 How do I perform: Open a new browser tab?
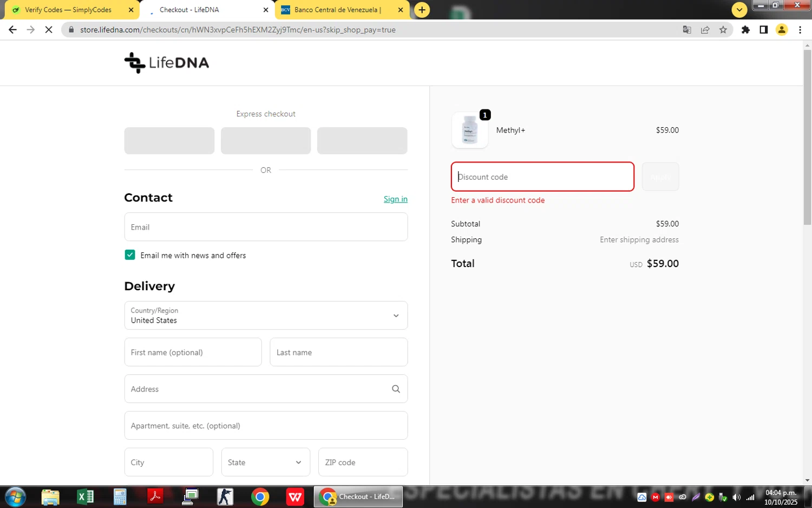422,10
